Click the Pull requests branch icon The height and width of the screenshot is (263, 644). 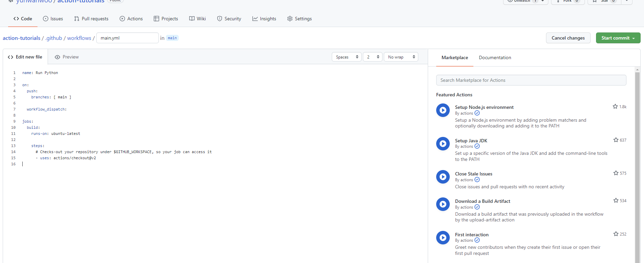point(77,19)
